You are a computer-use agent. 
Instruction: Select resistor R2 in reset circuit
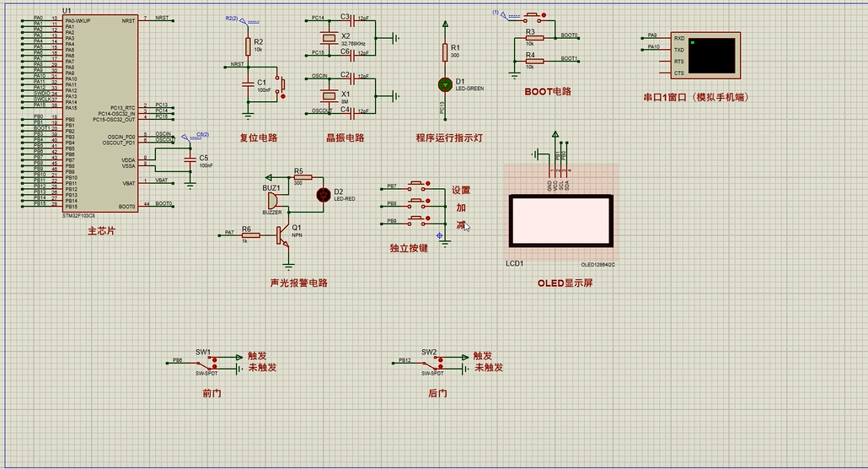(248, 46)
